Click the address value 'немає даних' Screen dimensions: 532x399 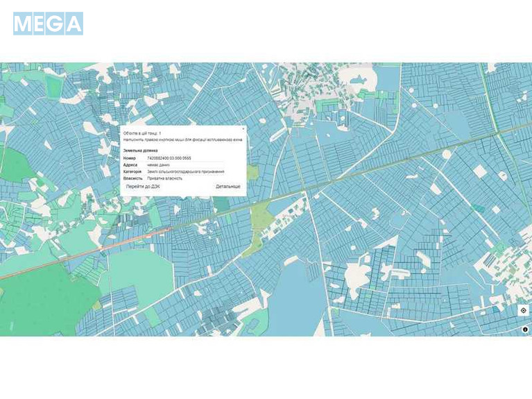(158, 165)
